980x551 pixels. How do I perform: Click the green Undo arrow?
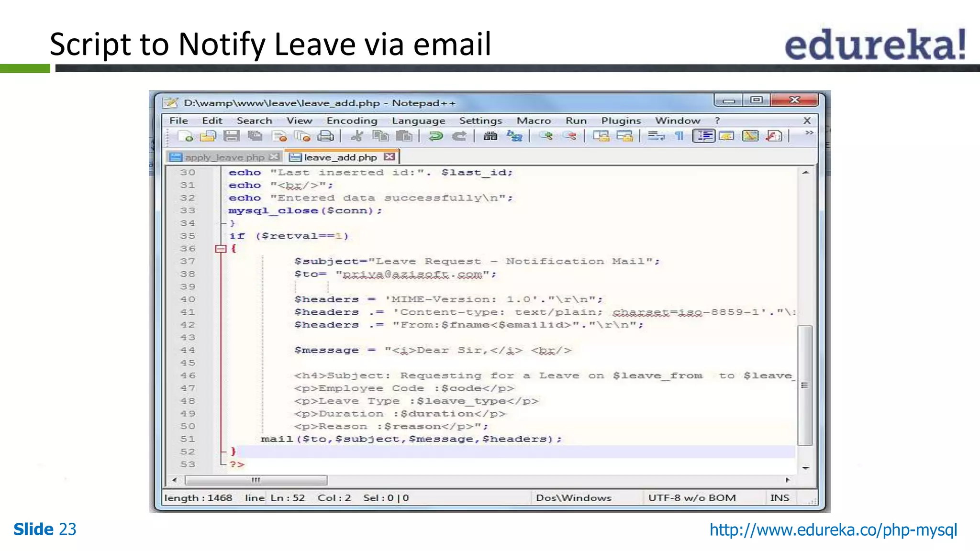pos(435,136)
